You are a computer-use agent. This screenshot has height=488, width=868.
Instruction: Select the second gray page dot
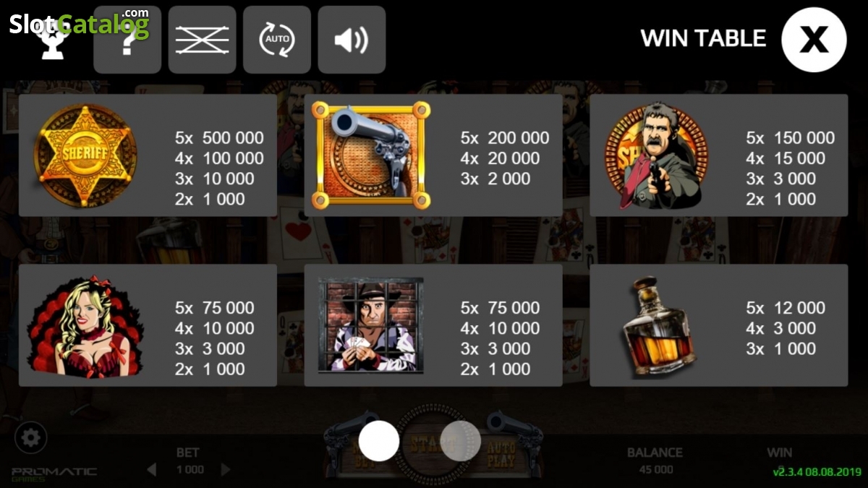460,439
